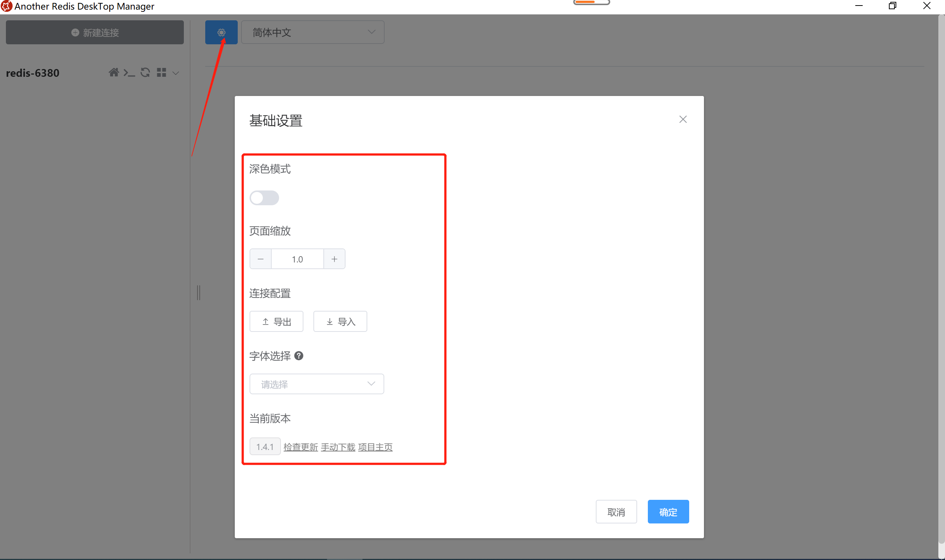Click the version number 1.4.1 tag
The height and width of the screenshot is (560, 945).
[x=265, y=447]
